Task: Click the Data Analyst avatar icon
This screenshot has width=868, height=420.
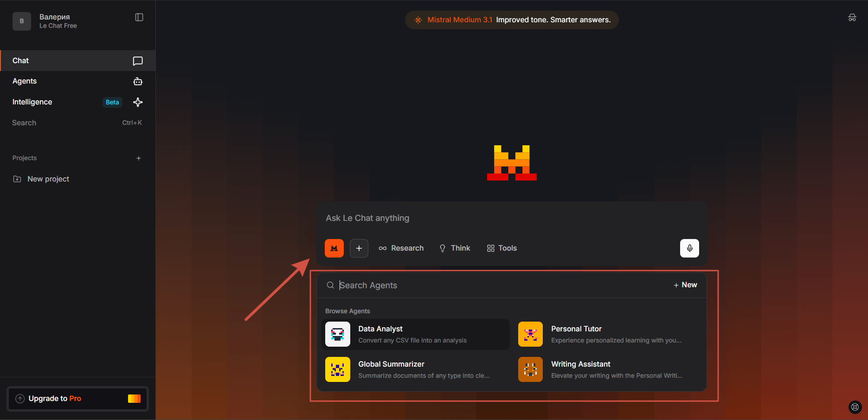Action: pyautogui.click(x=338, y=334)
